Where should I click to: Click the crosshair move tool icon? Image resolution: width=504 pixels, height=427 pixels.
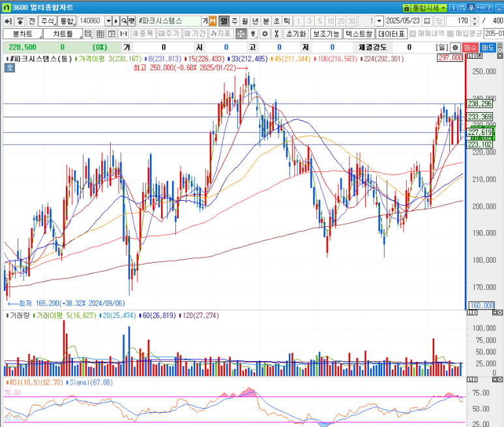[x=240, y=34]
